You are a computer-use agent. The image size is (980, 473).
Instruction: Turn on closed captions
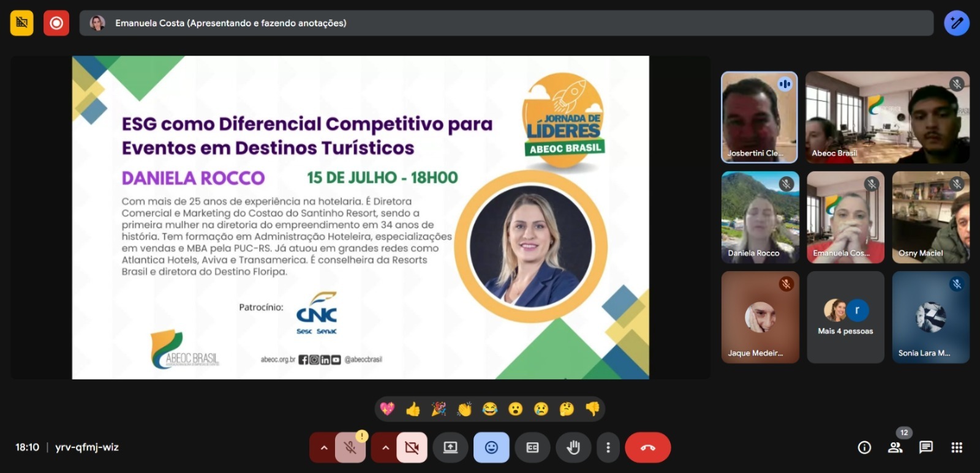point(532,448)
